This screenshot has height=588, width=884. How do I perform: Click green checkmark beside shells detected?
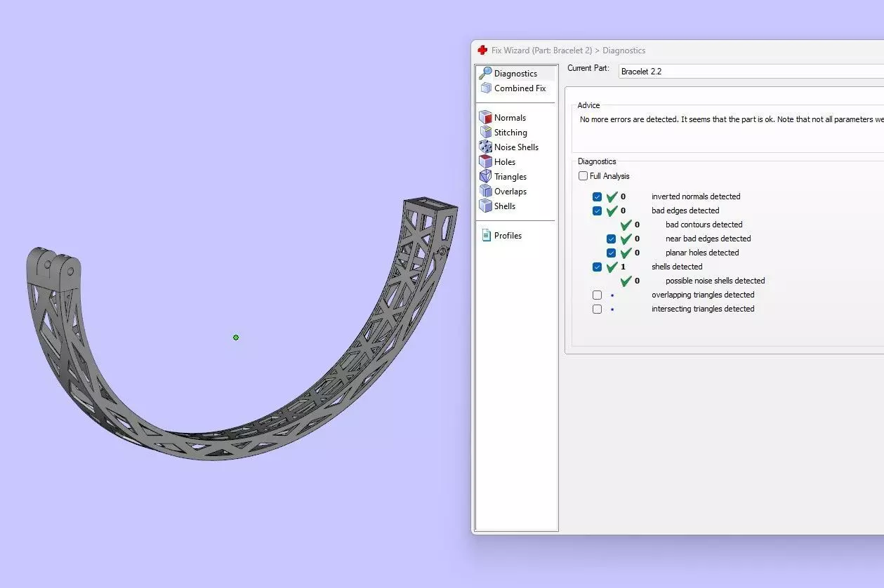(612, 267)
